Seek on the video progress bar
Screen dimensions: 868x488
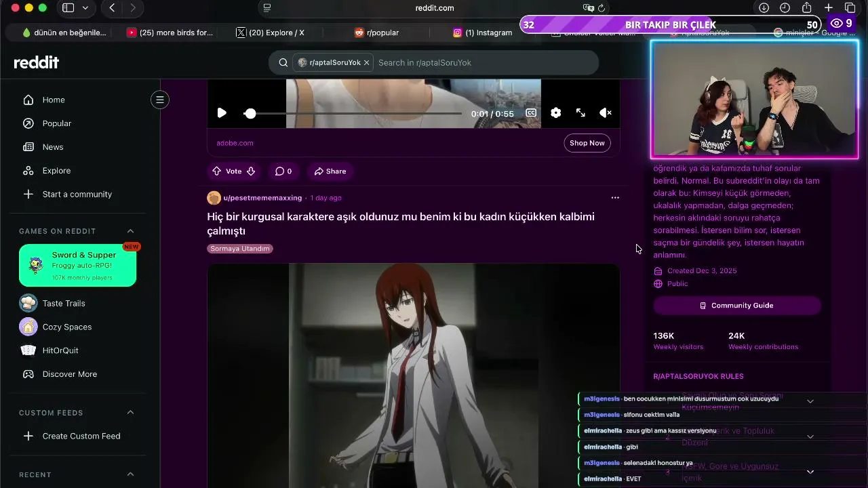pos(354,114)
